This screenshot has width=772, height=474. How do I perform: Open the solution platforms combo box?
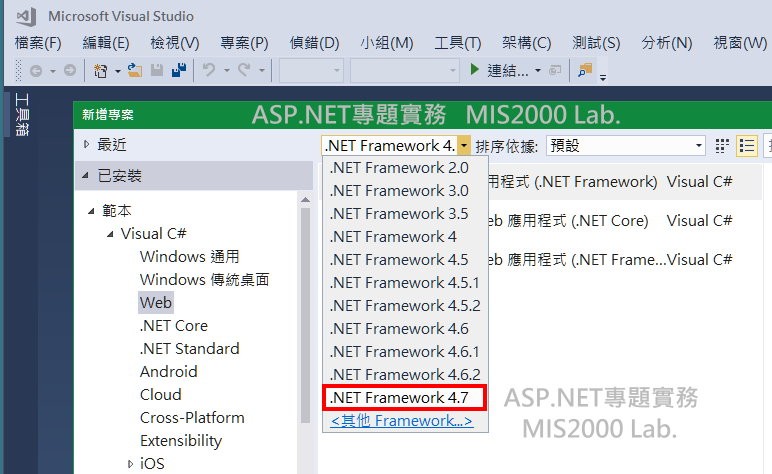405,70
